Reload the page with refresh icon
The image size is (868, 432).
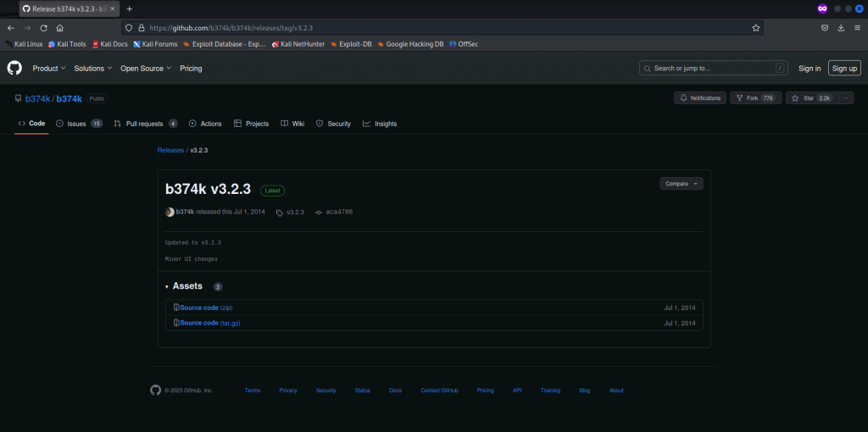coord(44,28)
